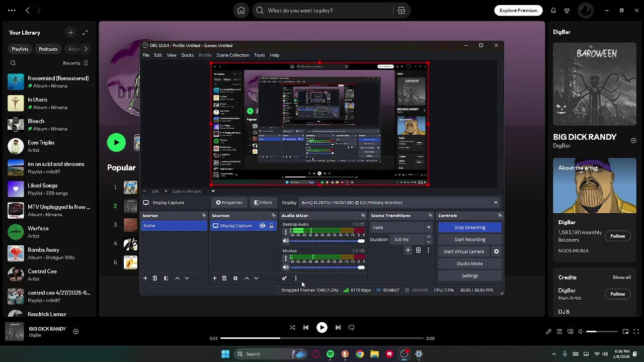Pop out the Audio Mixer dock
This screenshot has width=644, height=362.
pos(363,216)
